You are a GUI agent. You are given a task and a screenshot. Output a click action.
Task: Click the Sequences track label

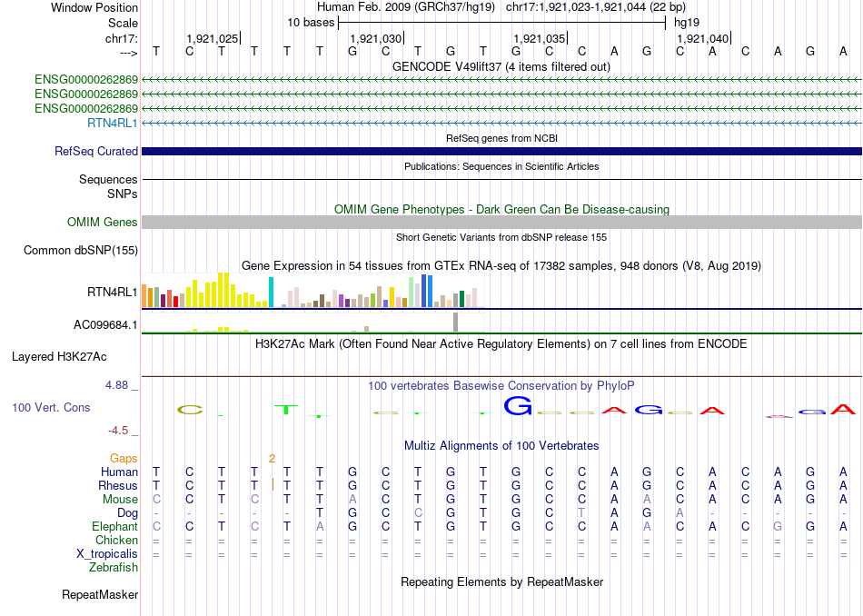108,180
